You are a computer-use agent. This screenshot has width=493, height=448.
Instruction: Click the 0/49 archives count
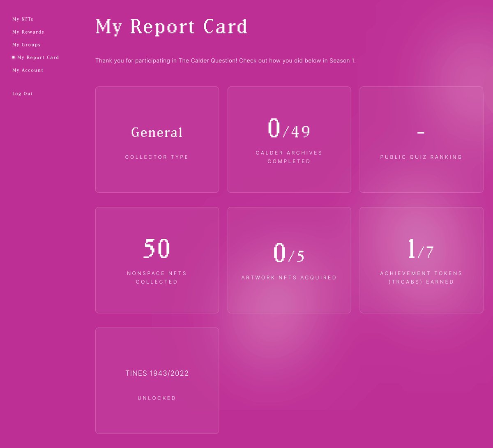point(289,128)
